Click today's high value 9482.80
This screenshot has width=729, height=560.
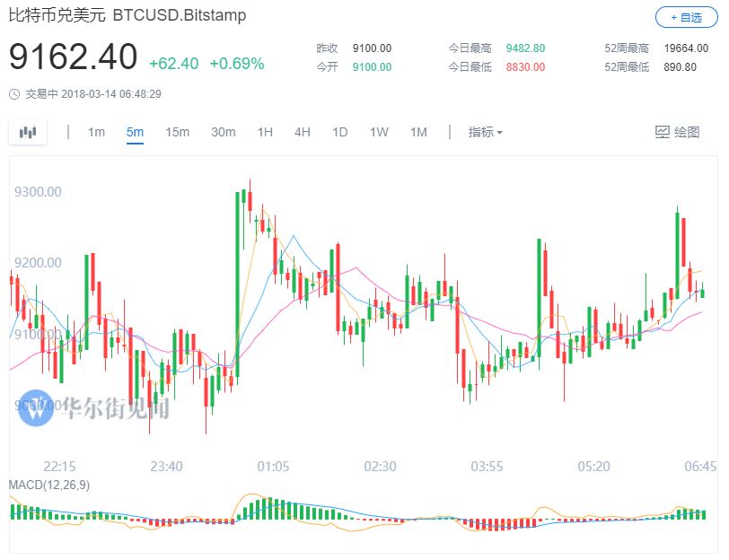click(525, 48)
